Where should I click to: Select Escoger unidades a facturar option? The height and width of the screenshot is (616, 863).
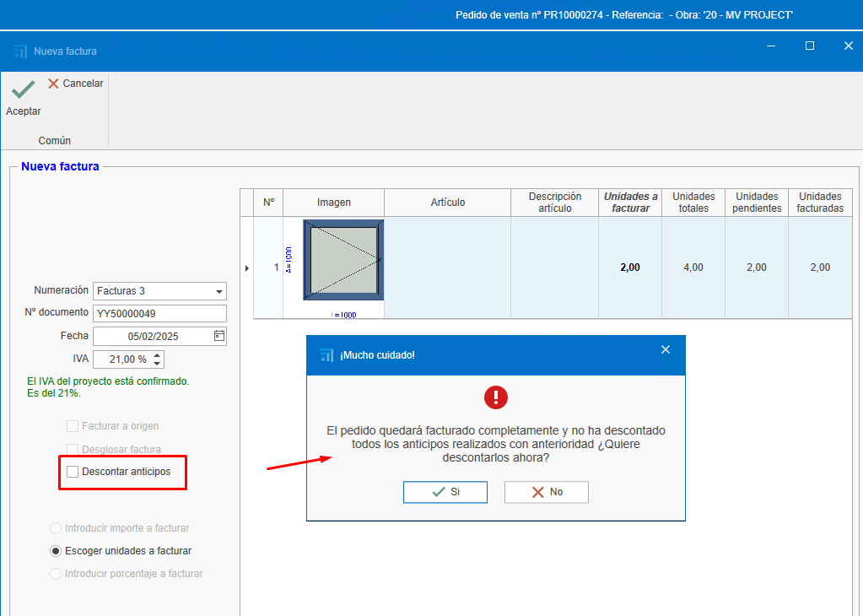point(56,551)
